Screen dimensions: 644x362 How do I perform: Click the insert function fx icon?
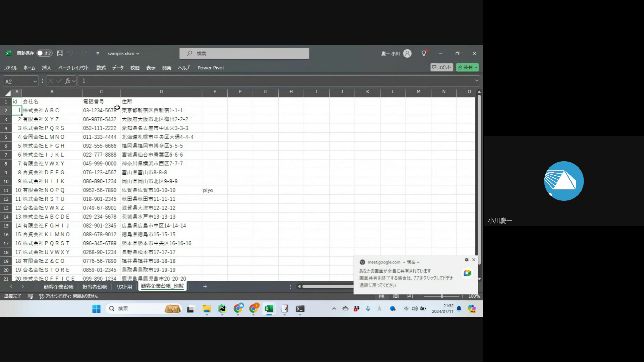pyautogui.click(x=68, y=81)
